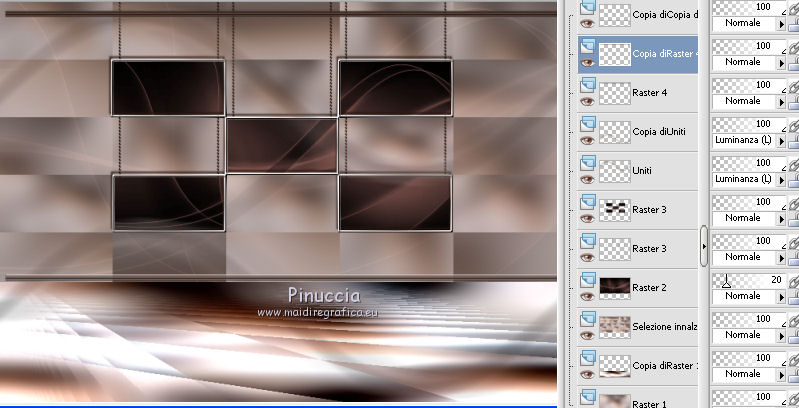The width and height of the screenshot is (799, 408).
Task: Click the opacity slider of Uniti layer
Action: (749, 162)
